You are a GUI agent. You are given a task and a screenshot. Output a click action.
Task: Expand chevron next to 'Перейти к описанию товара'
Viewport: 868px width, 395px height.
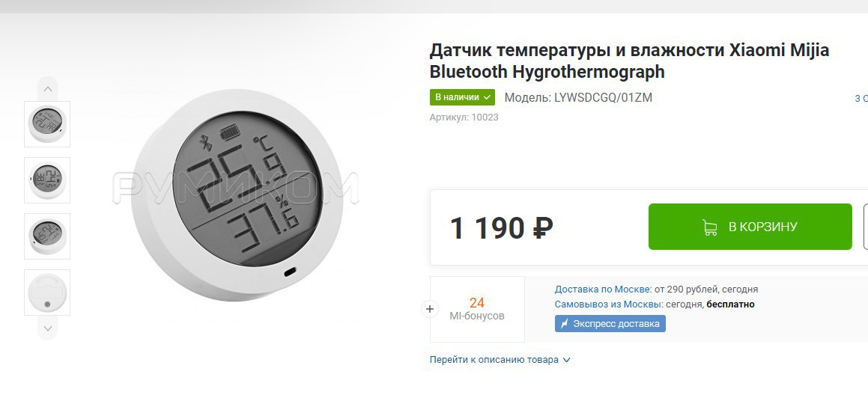tap(566, 360)
